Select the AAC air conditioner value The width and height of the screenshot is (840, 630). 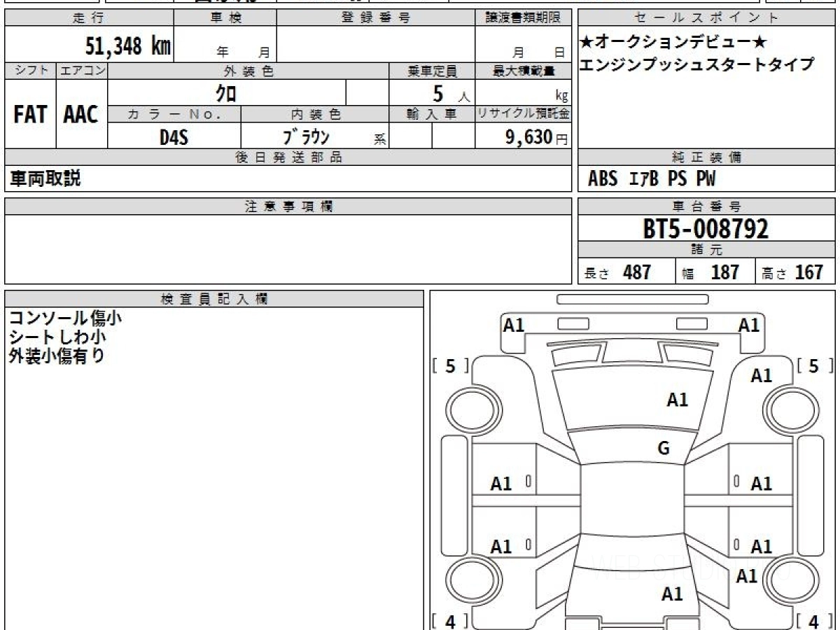point(81,115)
